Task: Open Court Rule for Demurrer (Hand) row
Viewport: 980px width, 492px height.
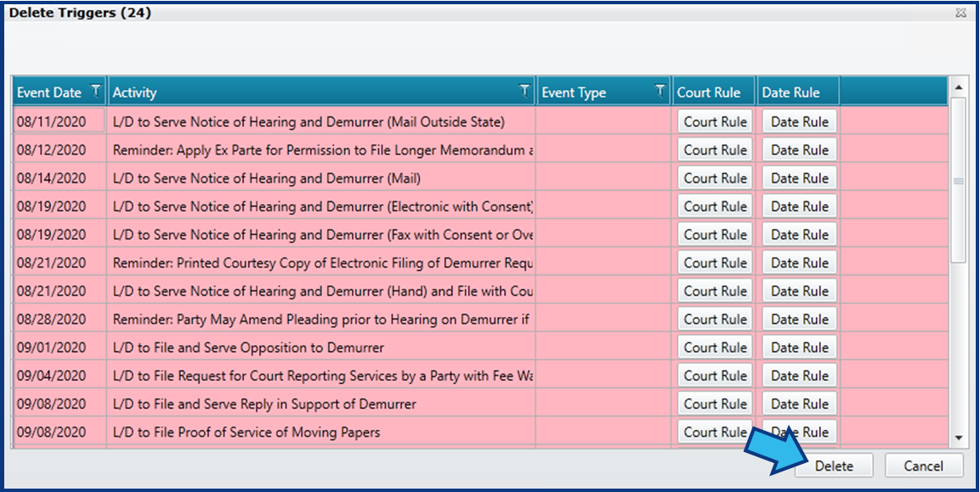Action: (x=715, y=291)
